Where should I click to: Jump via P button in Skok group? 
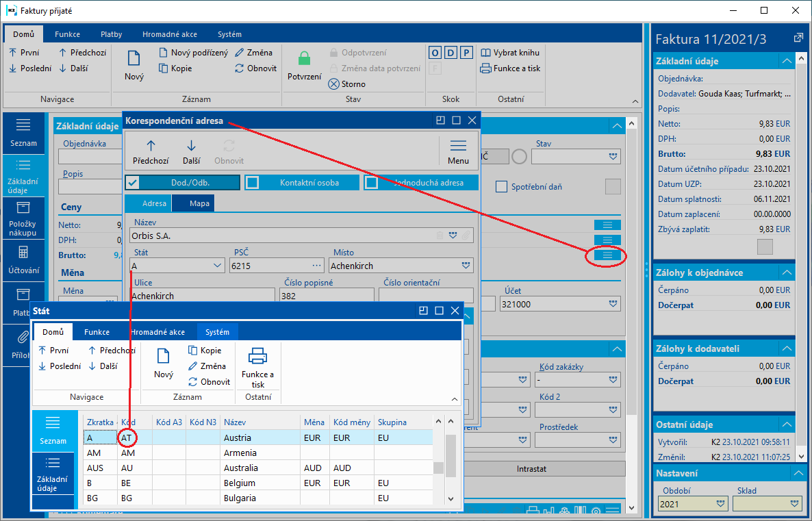(x=466, y=53)
